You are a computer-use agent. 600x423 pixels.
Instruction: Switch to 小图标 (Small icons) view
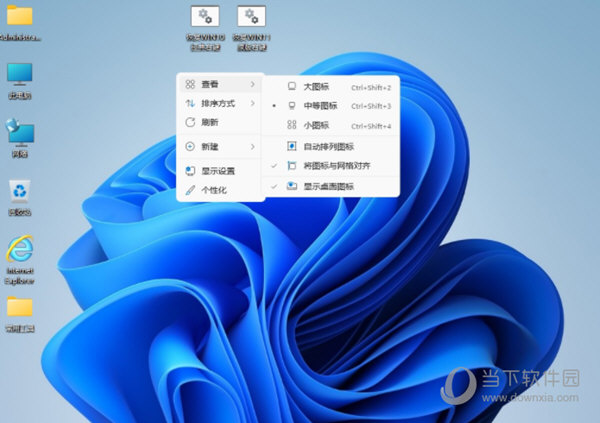331,125
